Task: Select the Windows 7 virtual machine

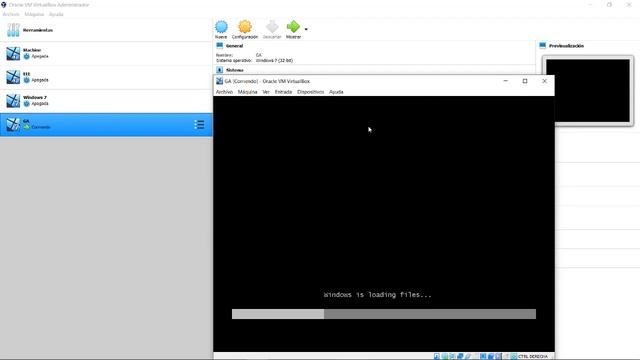Action: click(x=106, y=100)
